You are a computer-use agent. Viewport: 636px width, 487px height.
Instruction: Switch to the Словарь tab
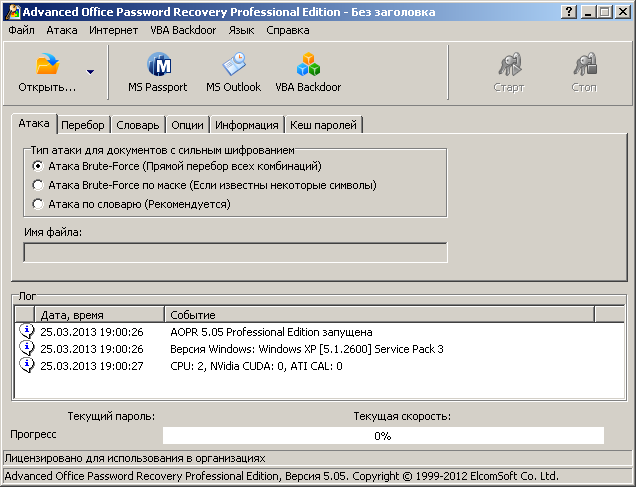click(x=138, y=125)
